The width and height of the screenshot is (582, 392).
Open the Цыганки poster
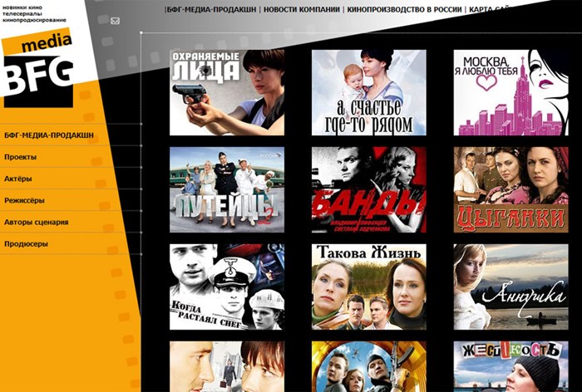pyautogui.click(x=510, y=189)
